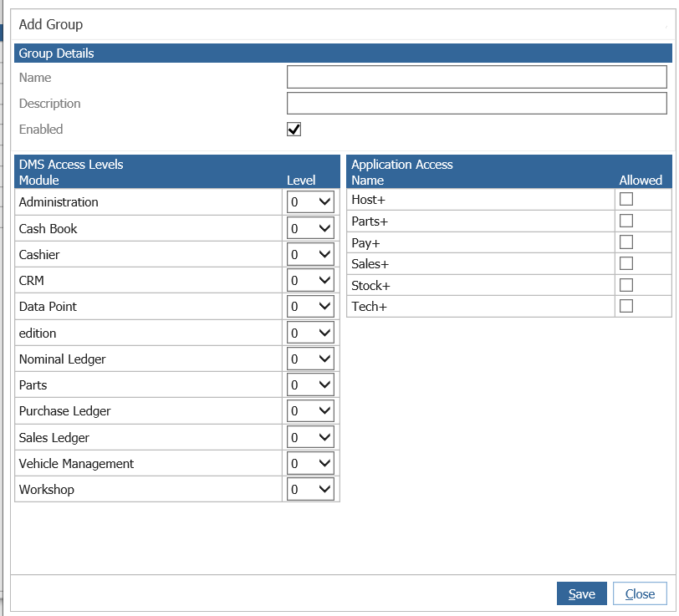Open the Cashier level dropdown
Image resolution: width=679 pixels, height=616 pixels.
(310, 254)
